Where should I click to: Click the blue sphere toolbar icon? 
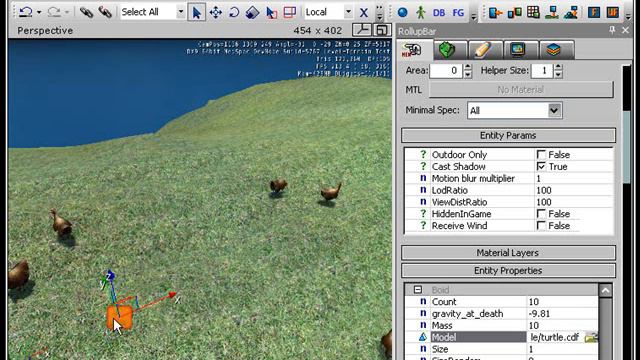pos(402,12)
